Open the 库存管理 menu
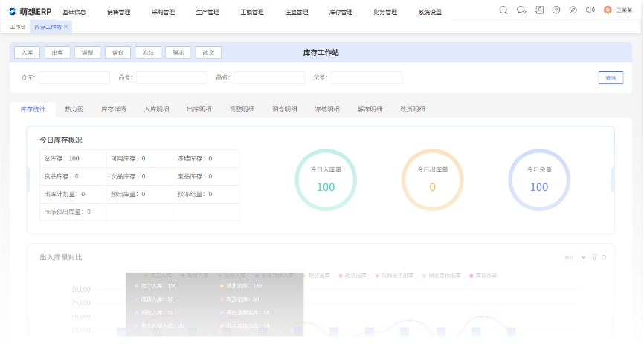Viewport: 644px width, 364px height. tap(341, 13)
